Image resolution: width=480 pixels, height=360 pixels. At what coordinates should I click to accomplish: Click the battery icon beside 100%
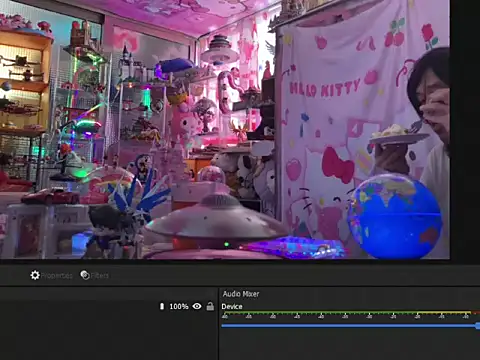tap(162, 306)
